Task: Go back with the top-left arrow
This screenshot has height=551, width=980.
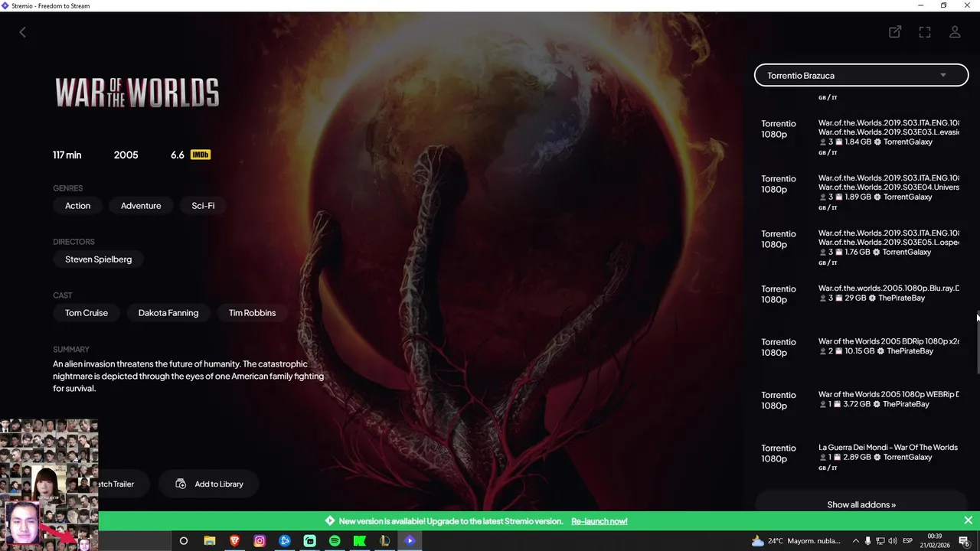Action: [22, 32]
